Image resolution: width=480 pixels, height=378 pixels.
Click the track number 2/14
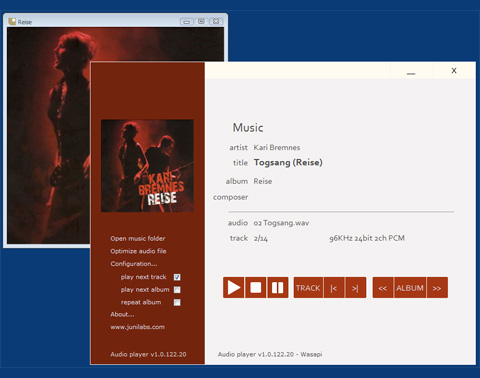(260, 238)
